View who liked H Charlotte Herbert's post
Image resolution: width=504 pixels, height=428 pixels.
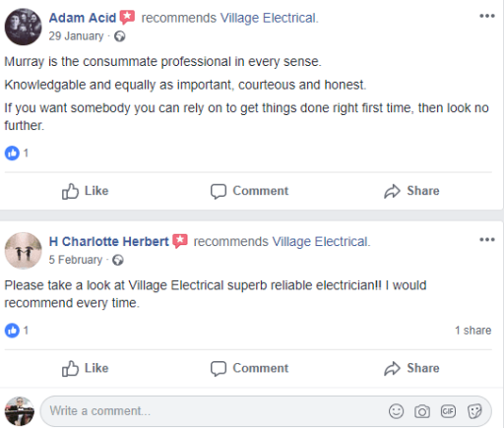pyautogui.click(x=17, y=331)
